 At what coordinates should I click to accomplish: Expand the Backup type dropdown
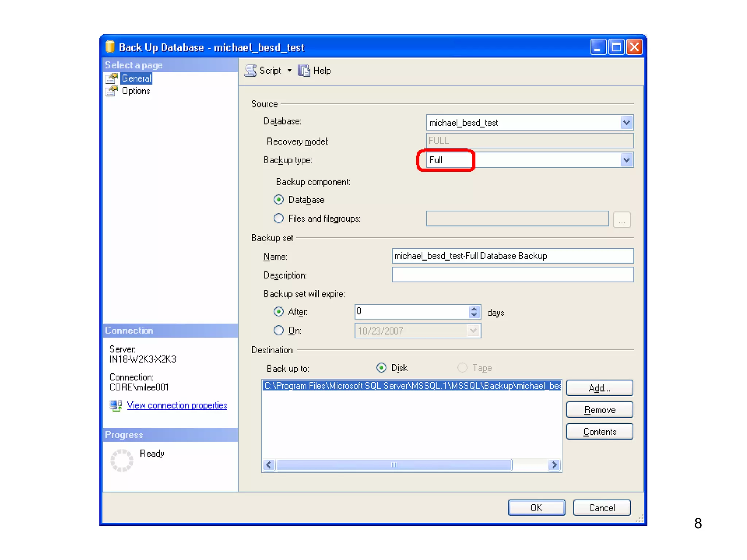[626, 160]
